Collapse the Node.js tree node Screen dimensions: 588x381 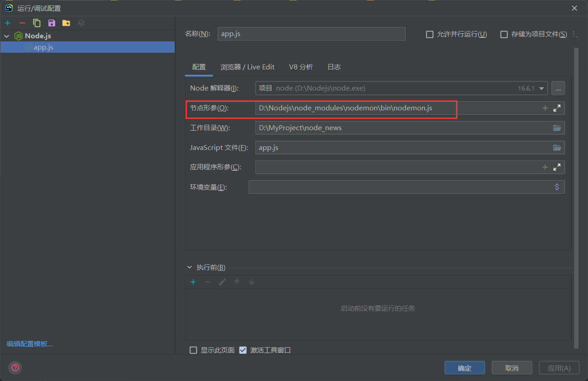[x=7, y=36]
